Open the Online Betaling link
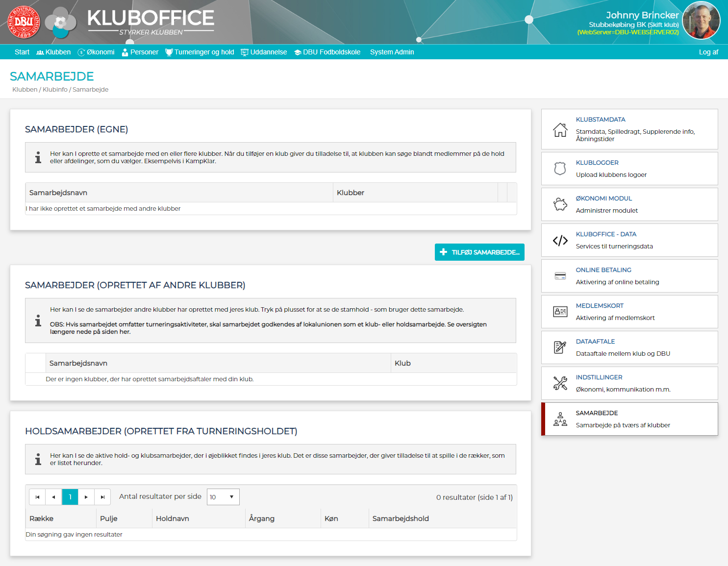This screenshot has height=566, width=728. [x=603, y=270]
